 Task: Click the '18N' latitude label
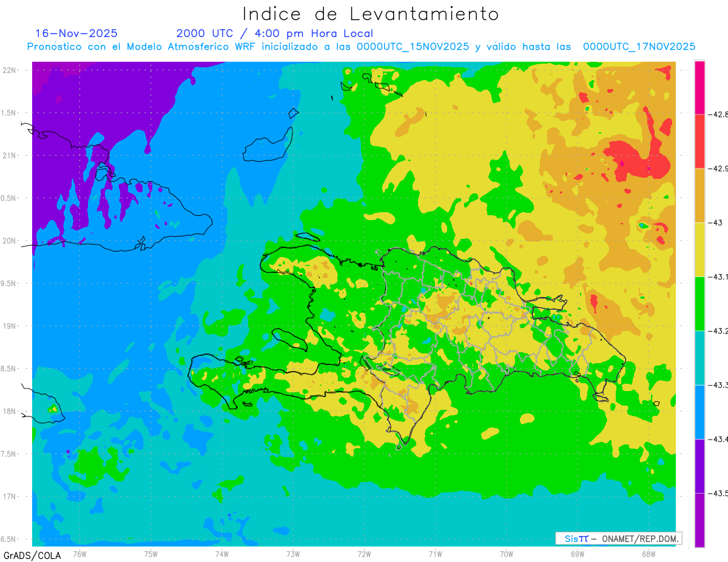10,411
